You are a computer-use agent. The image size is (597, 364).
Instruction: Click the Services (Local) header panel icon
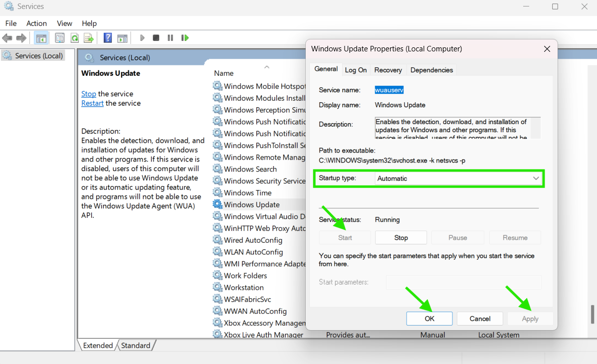coord(89,57)
